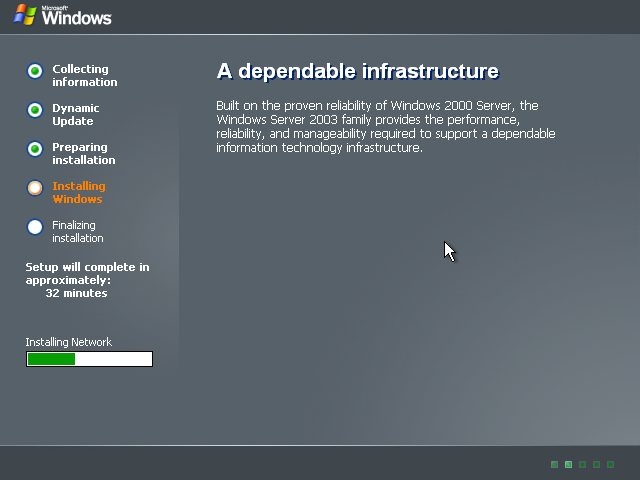This screenshot has width=640, height=480.
Task: Click the '32 minutes' time estimate
Action: (76, 293)
